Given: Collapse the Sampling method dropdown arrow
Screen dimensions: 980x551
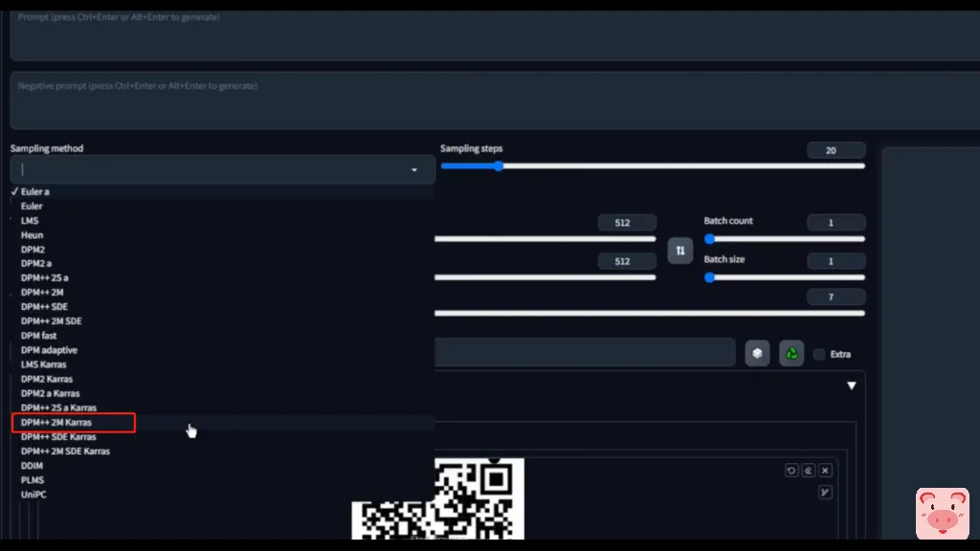Looking at the screenshot, I should tap(413, 170).
